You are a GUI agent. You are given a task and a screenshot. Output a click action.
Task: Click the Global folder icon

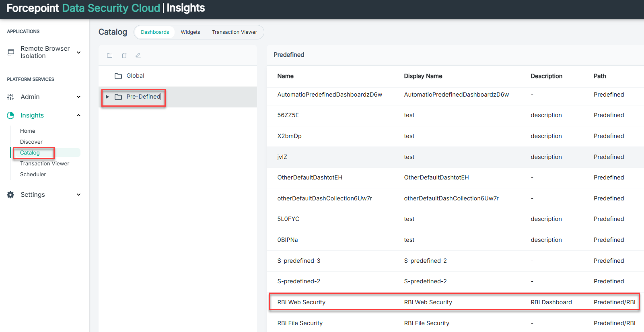click(118, 76)
